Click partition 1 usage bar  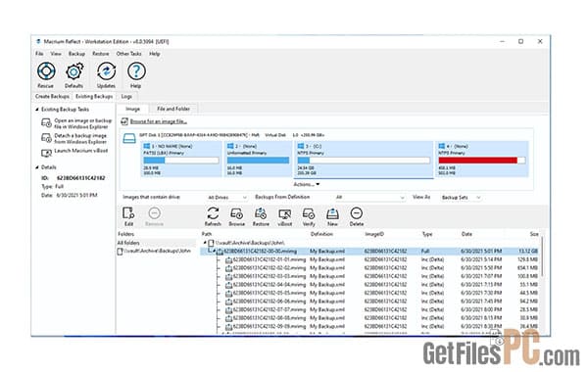pos(181,161)
